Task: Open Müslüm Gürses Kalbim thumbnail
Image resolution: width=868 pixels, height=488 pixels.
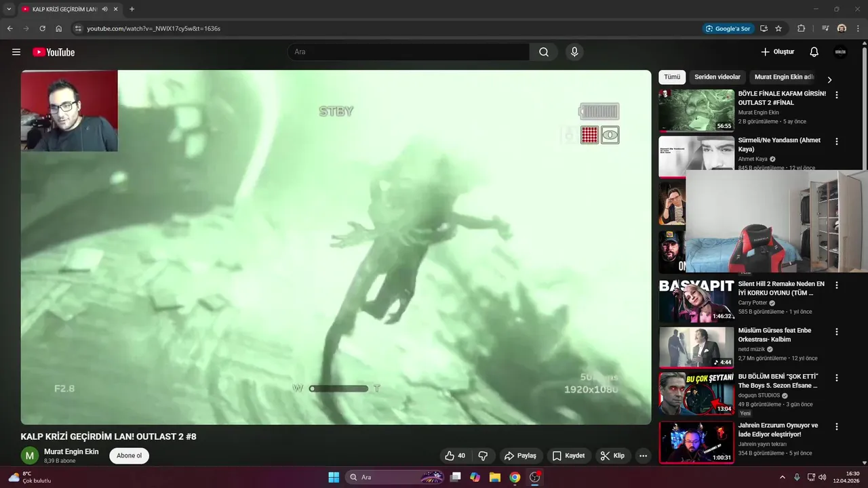Action: pos(696,347)
